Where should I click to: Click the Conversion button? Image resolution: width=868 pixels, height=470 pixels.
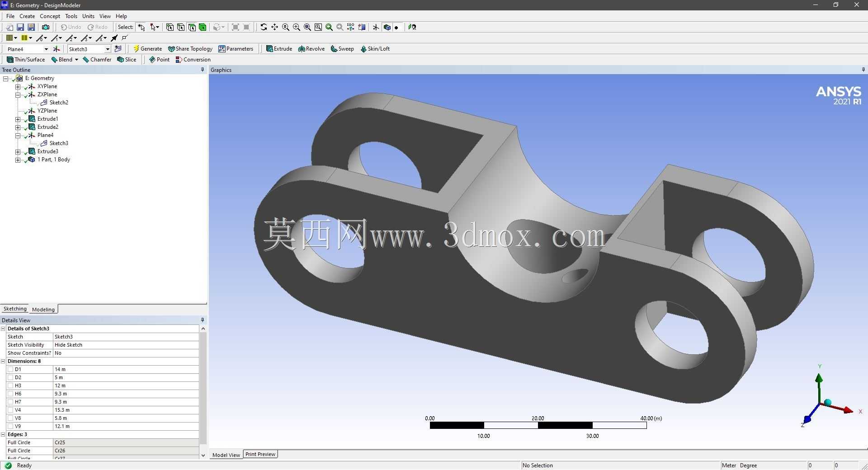click(x=193, y=60)
